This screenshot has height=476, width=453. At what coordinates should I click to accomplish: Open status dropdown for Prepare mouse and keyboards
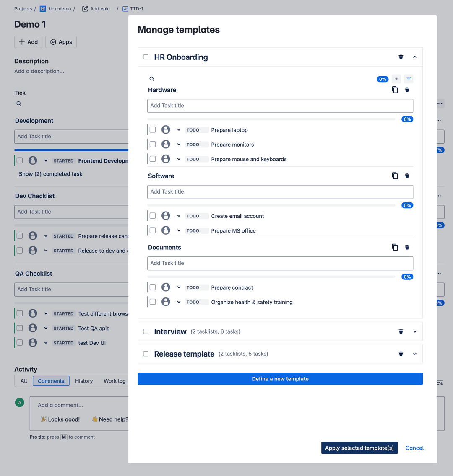click(x=179, y=159)
